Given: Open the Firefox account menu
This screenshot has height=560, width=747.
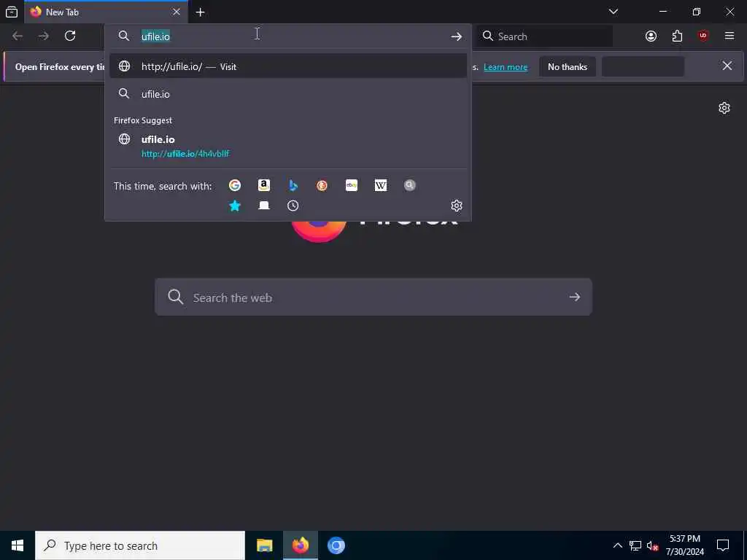Looking at the screenshot, I should [651, 36].
